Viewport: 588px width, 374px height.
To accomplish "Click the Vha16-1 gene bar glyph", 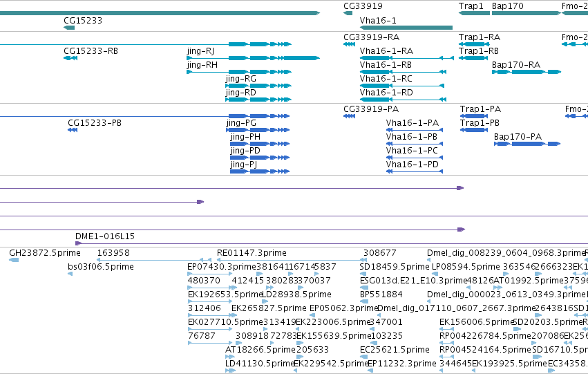I will click(x=406, y=28).
